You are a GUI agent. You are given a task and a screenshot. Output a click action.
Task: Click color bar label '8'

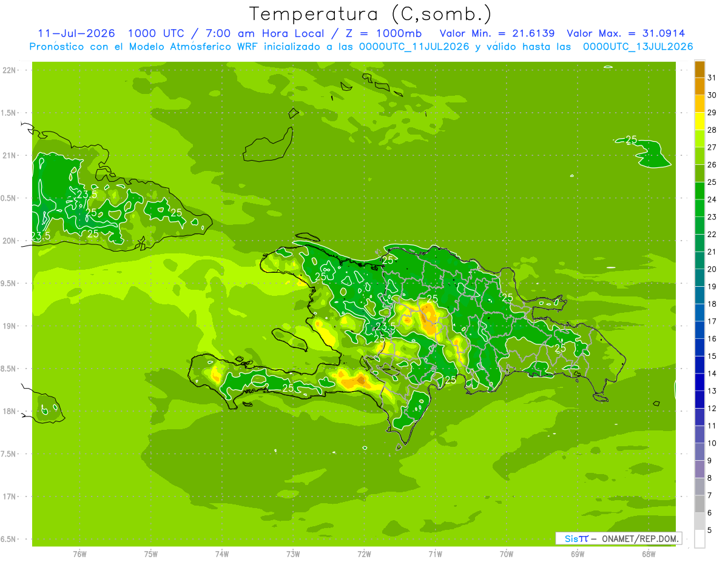pos(710,478)
